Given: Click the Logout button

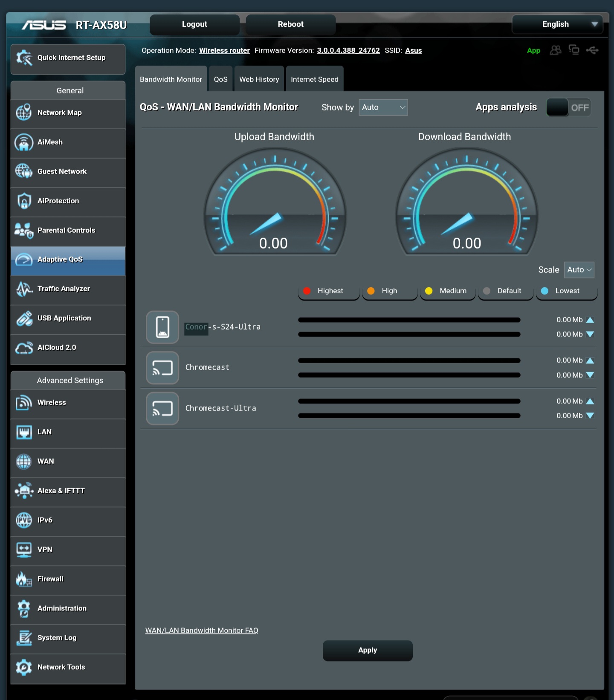Looking at the screenshot, I should click(194, 24).
